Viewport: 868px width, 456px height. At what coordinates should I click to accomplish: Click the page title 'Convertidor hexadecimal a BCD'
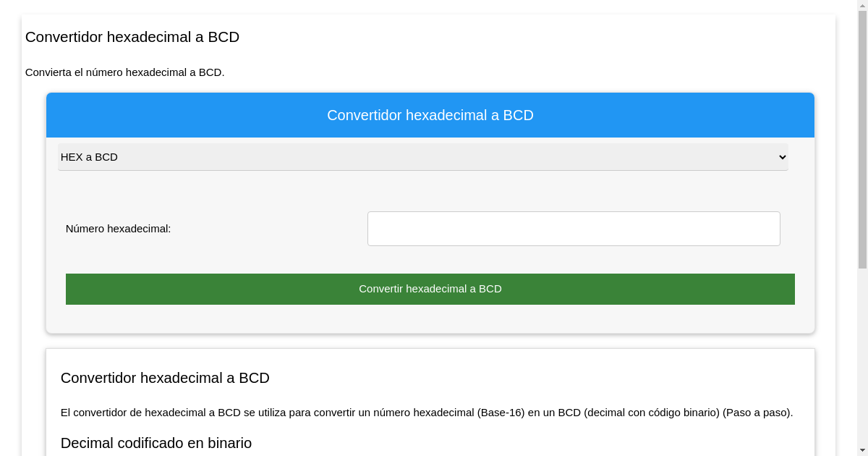132,37
